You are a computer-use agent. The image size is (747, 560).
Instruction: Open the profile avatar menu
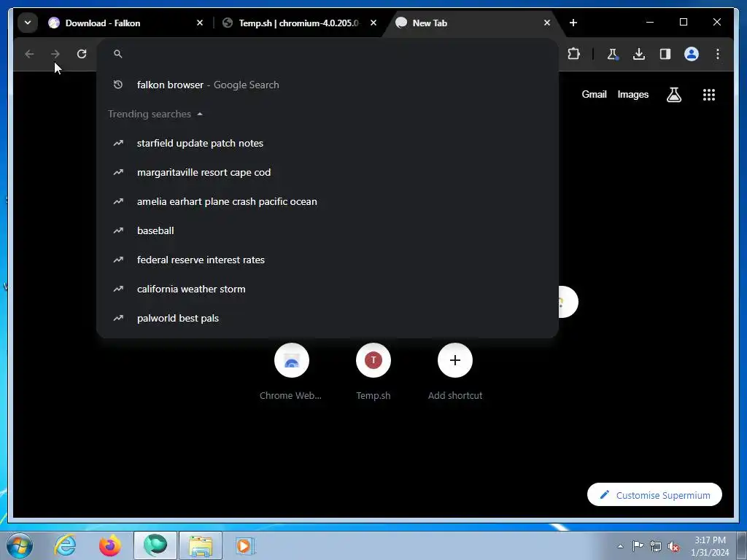click(x=692, y=54)
